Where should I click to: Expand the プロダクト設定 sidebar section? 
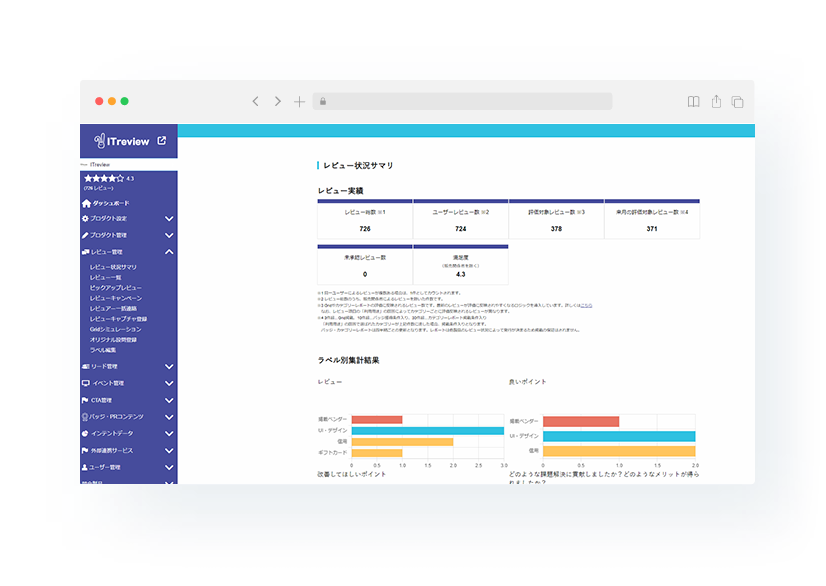tap(169, 219)
